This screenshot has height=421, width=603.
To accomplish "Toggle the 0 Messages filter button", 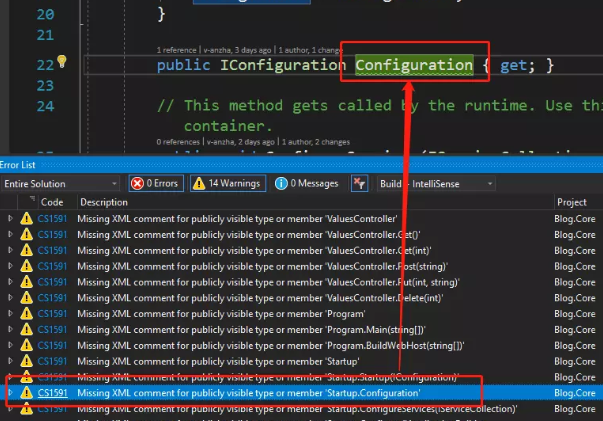I will [307, 183].
